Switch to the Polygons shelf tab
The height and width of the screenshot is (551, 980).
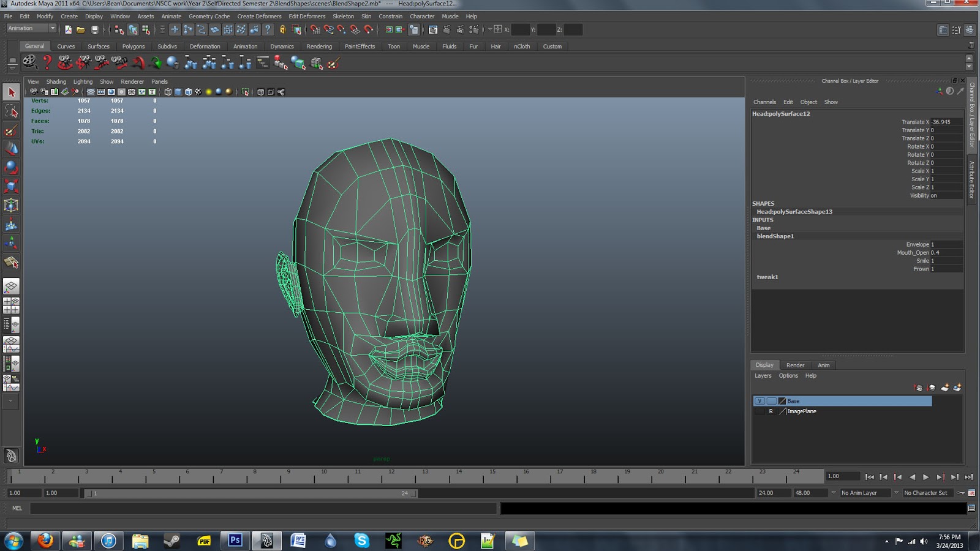pos(133,46)
